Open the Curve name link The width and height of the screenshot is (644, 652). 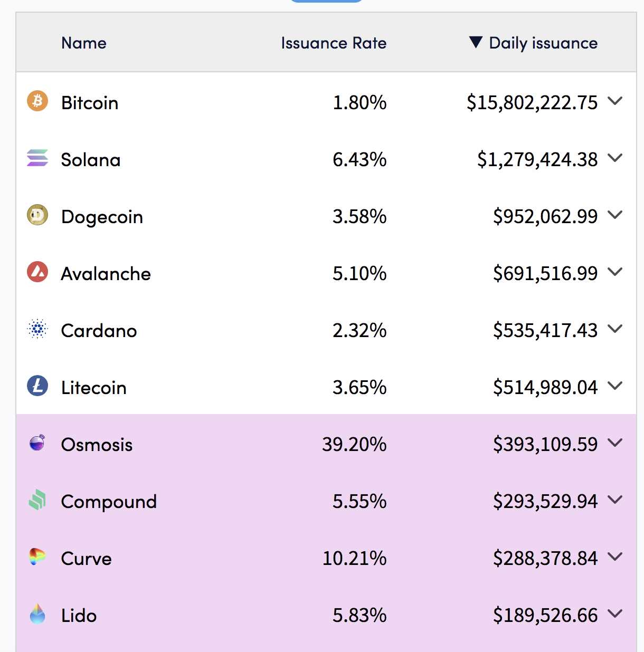87,559
